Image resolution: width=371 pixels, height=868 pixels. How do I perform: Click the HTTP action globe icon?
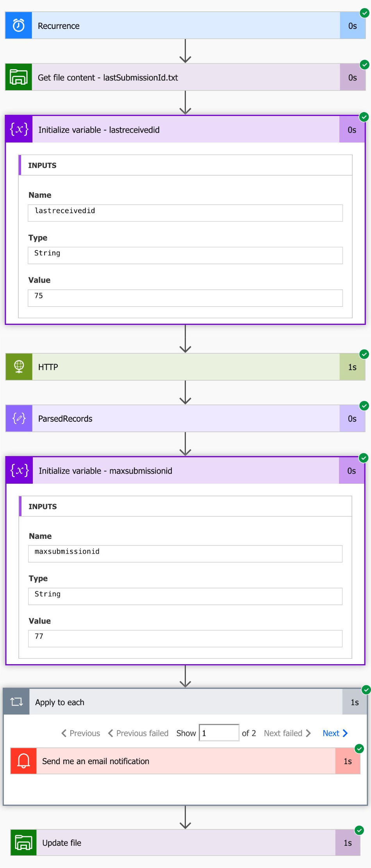[18, 367]
